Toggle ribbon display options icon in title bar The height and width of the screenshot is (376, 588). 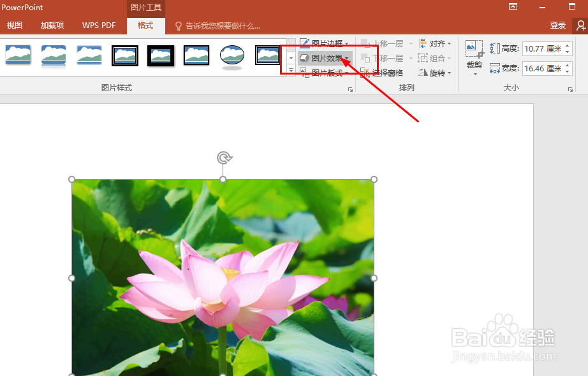coord(513,6)
